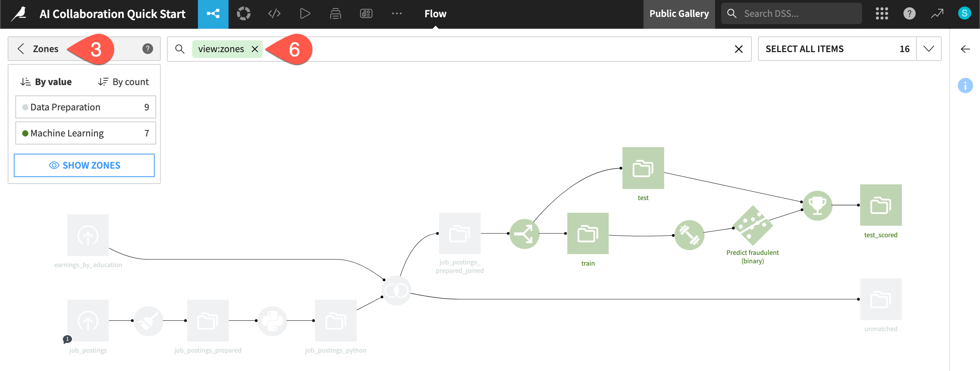The width and height of the screenshot is (980, 371).
Task: Open the Help question mark in navbar
Action: [909, 14]
